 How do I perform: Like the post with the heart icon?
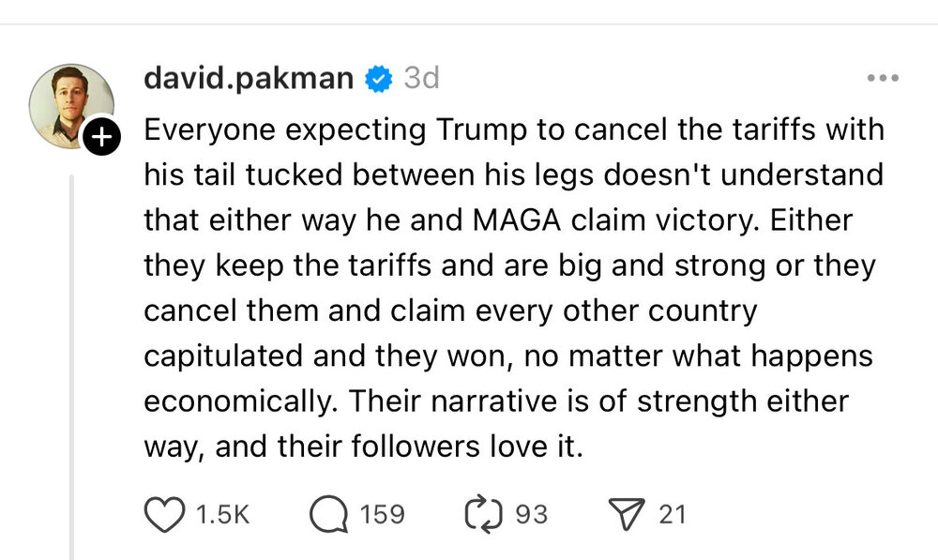click(x=165, y=514)
